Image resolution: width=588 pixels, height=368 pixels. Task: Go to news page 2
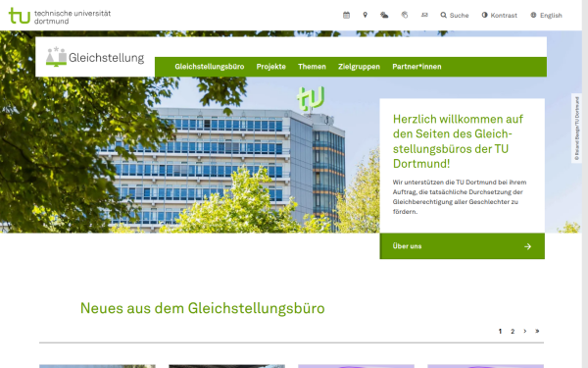click(x=513, y=332)
